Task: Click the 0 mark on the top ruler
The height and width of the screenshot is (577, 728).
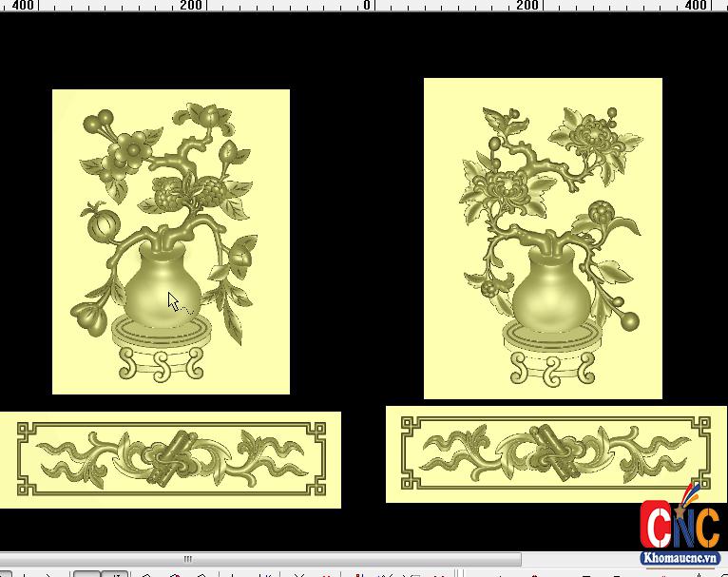Action: coord(367,6)
